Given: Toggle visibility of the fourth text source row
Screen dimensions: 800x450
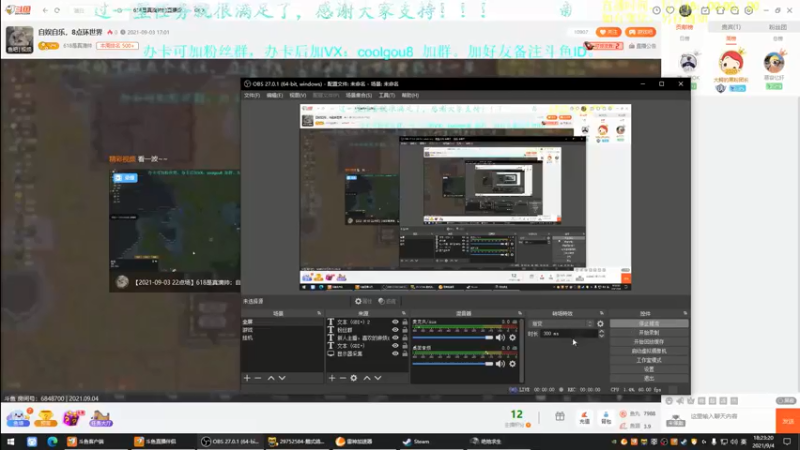Looking at the screenshot, I should click(395, 346).
